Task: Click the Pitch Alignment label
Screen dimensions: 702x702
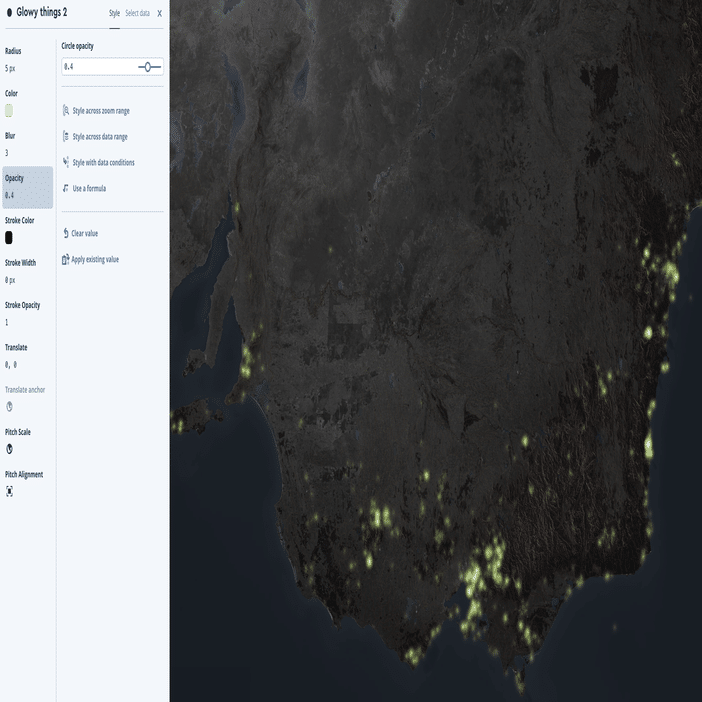Action: point(24,475)
